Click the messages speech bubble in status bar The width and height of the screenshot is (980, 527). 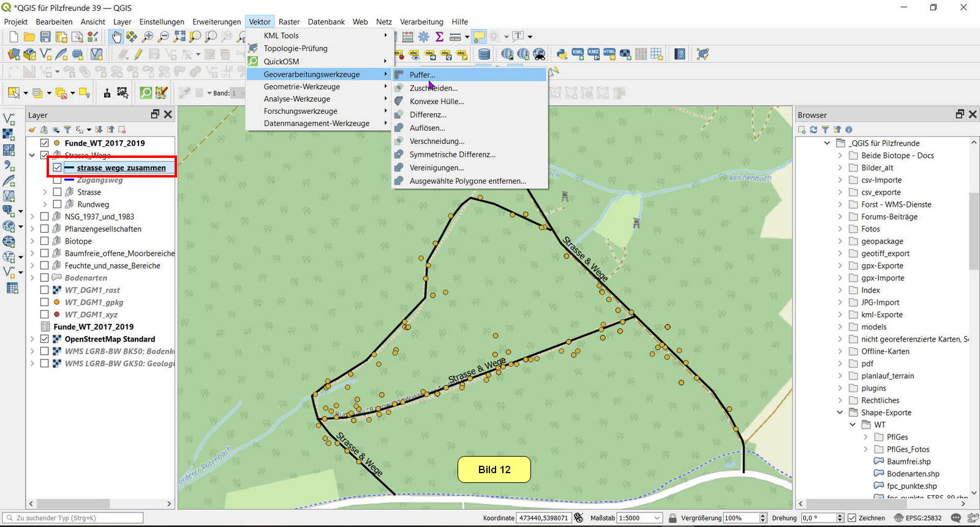click(956, 518)
